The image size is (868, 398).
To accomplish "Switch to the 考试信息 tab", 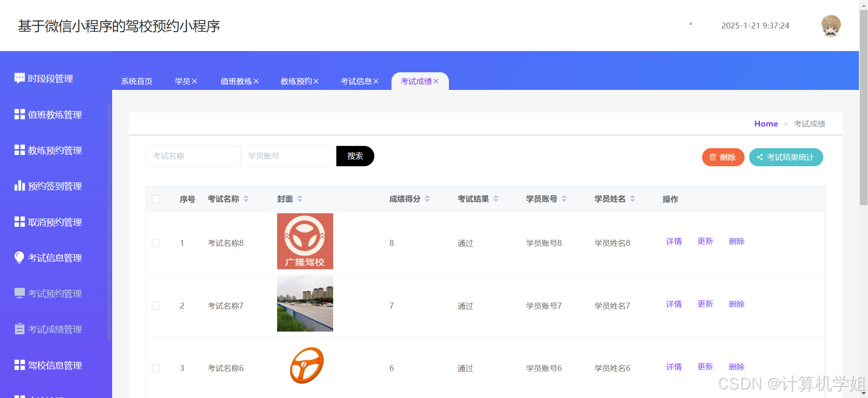I will [x=356, y=81].
